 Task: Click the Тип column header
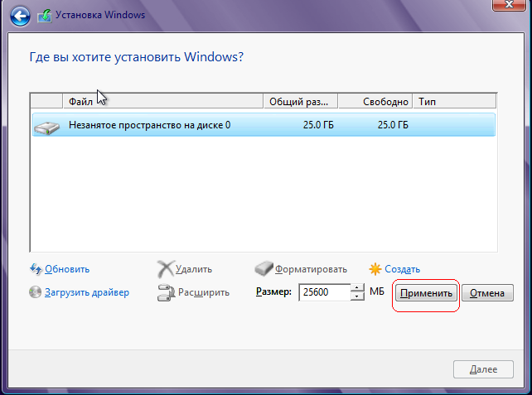(454, 101)
